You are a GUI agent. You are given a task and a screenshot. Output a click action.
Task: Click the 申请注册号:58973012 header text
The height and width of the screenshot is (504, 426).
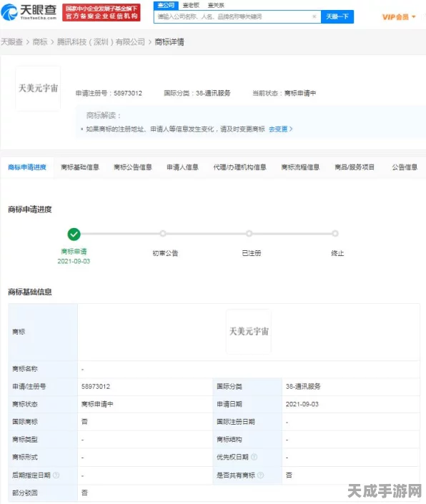click(x=109, y=93)
